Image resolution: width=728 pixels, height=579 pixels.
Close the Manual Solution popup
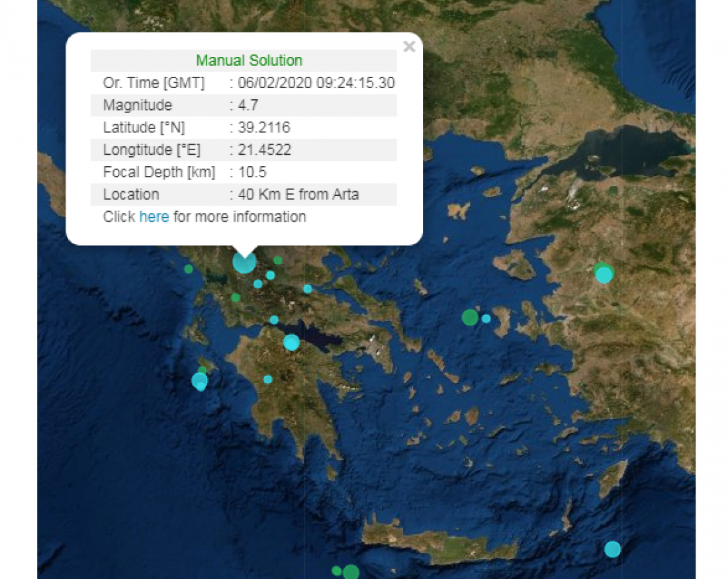pos(409,46)
